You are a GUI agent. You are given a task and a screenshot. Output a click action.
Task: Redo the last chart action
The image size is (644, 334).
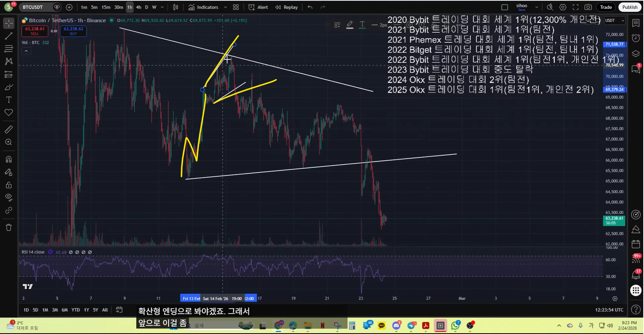point(323,7)
